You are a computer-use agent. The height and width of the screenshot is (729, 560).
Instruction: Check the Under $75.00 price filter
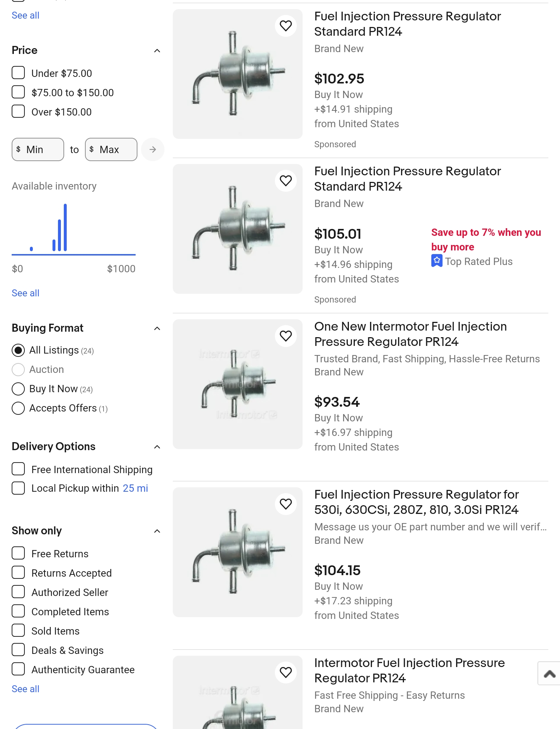click(18, 73)
